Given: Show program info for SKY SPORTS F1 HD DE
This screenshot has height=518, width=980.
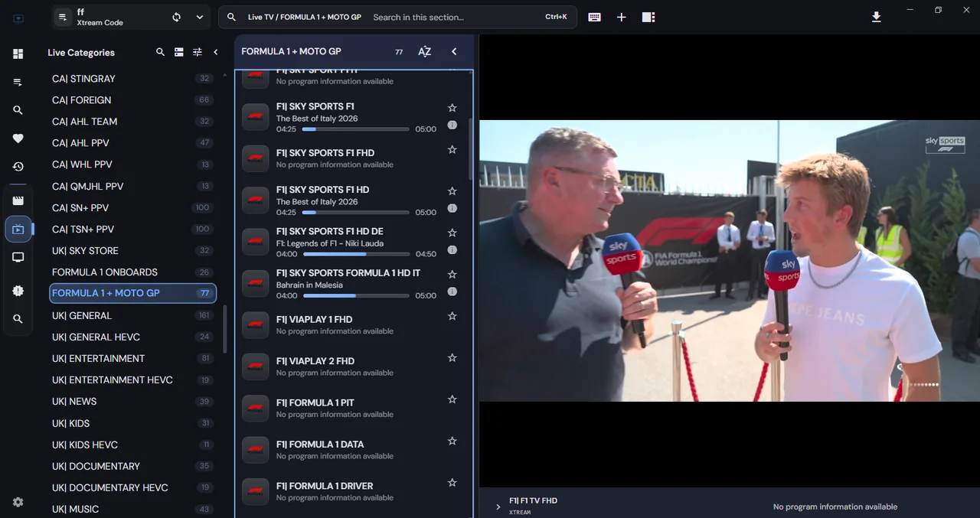Looking at the screenshot, I should click(x=452, y=249).
